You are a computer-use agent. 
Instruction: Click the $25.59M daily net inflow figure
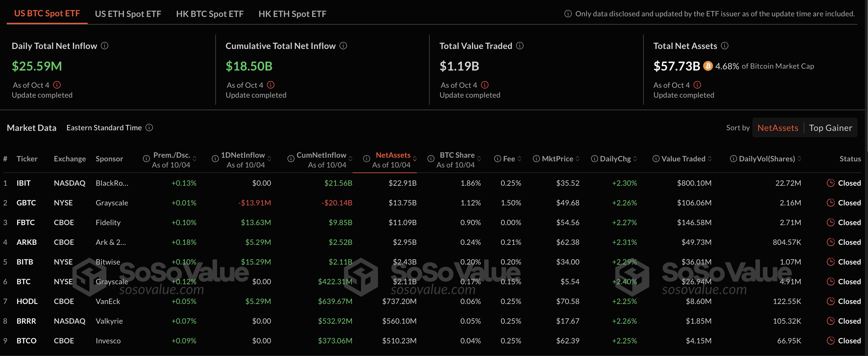click(37, 66)
